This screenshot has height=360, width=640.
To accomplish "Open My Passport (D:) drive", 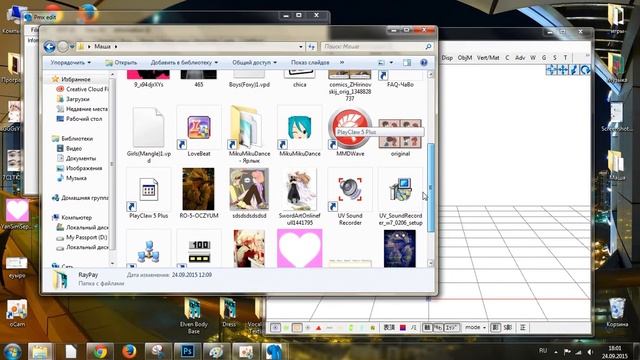I will pos(82,237).
